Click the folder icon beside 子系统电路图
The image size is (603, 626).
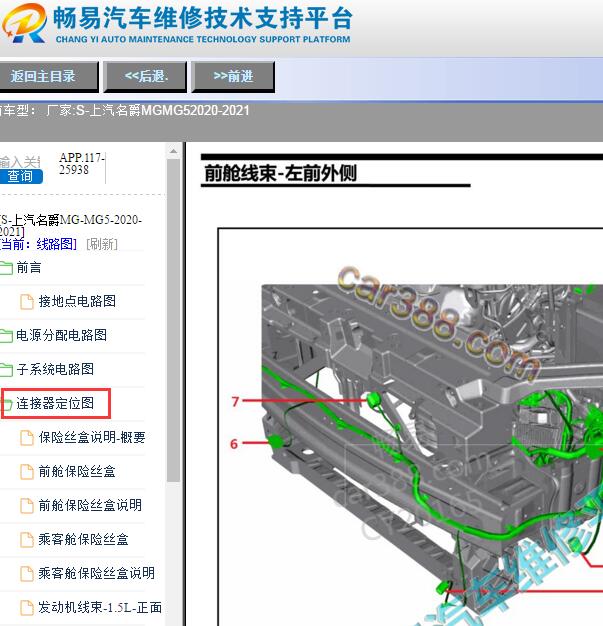click(x=6, y=370)
